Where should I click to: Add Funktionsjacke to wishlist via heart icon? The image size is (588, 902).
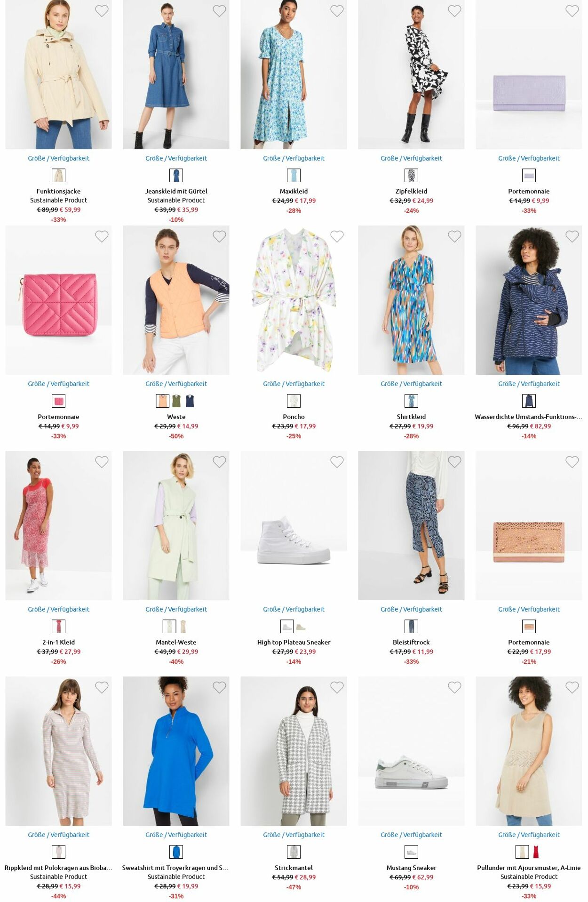pos(102,11)
